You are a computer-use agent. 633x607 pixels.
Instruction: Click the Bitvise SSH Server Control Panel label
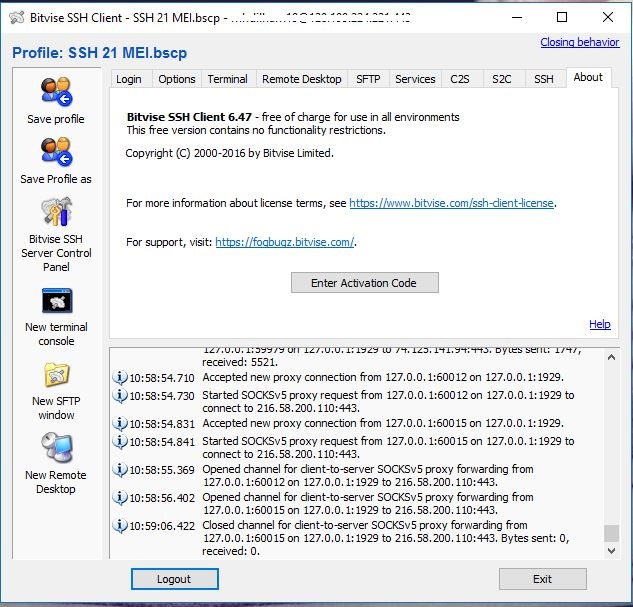pyautogui.click(x=56, y=253)
